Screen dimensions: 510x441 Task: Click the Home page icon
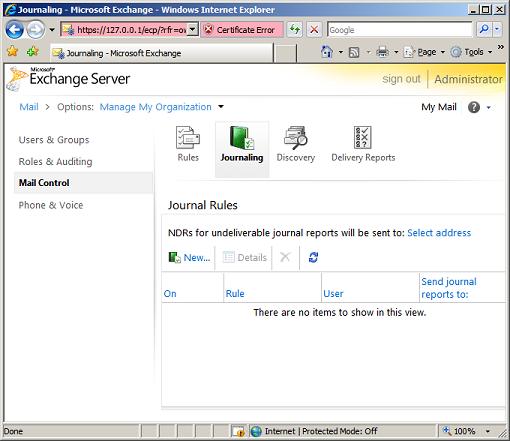(x=327, y=52)
